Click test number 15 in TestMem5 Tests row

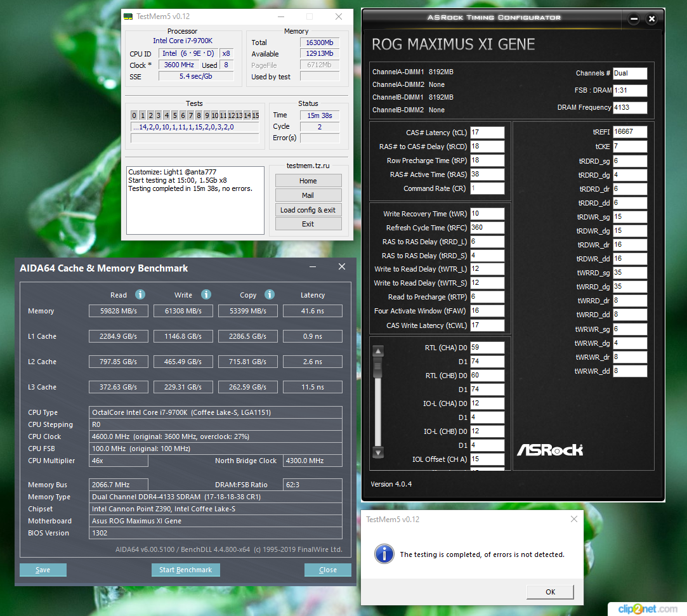click(256, 115)
